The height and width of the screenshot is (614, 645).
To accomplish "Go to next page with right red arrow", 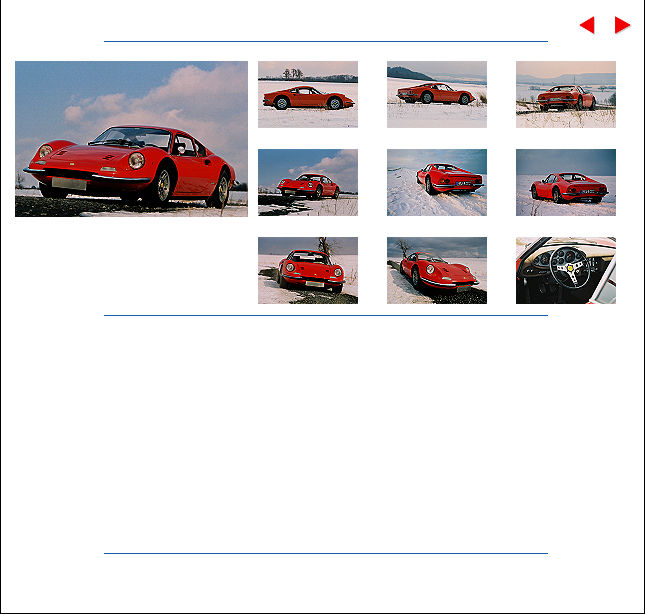I will tap(622, 25).
